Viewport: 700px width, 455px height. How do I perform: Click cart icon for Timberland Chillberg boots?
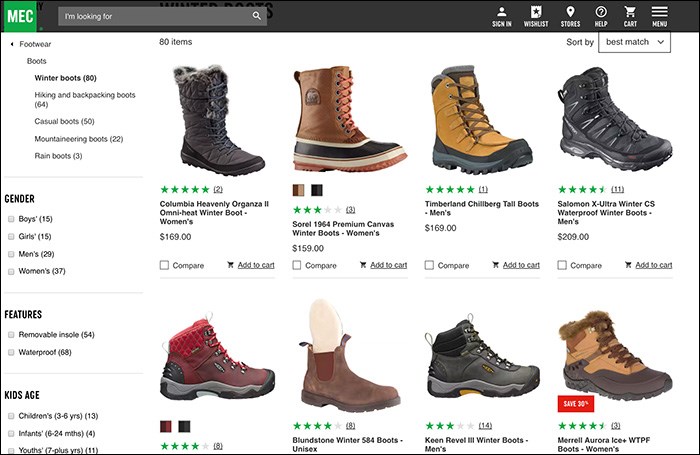496,265
